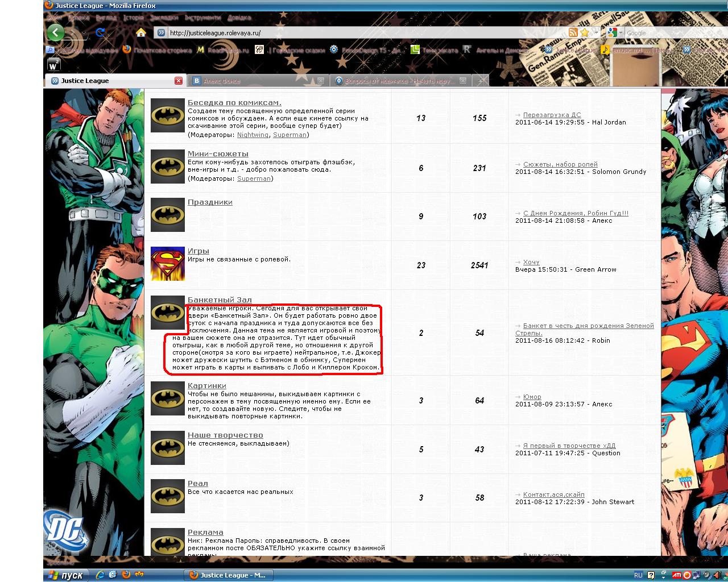Switch input language via RU indicator
The height and width of the screenshot is (582, 728).
[x=638, y=575]
